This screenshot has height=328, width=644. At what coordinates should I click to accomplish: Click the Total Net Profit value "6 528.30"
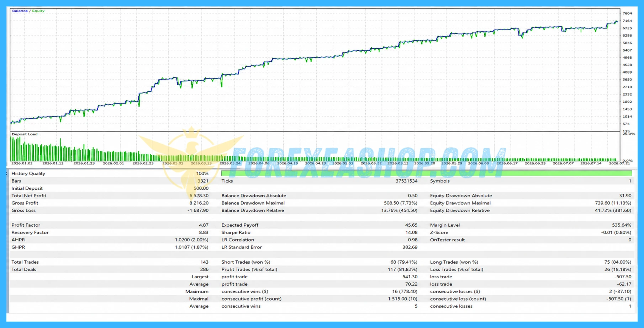[x=199, y=196]
